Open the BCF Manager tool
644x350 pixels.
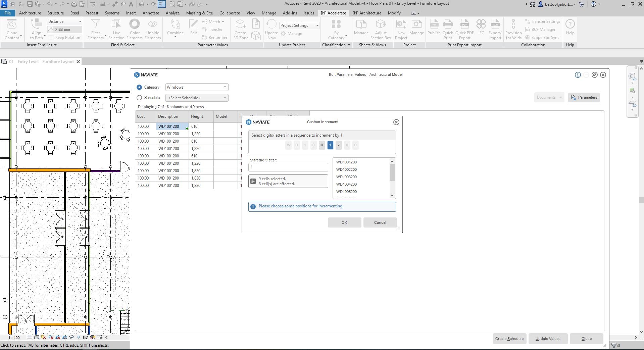pyautogui.click(x=541, y=29)
